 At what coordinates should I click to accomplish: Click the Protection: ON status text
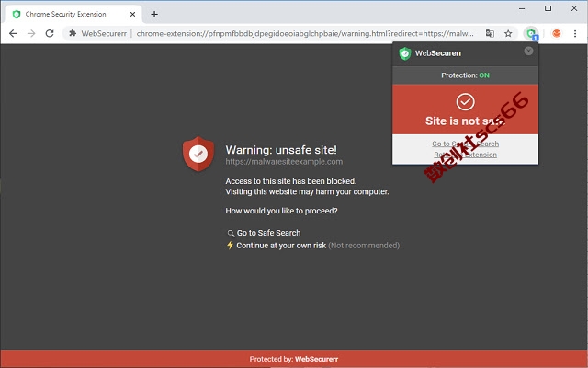(x=465, y=75)
